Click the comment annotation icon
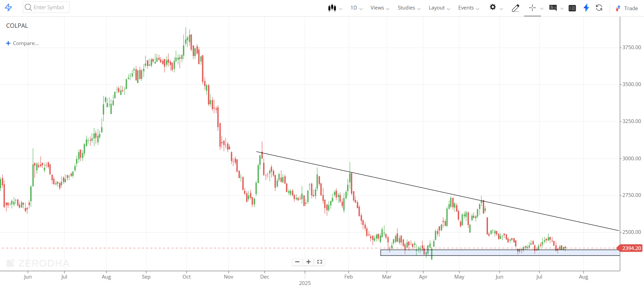This screenshot has width=644, height=286. coord(553,8)
